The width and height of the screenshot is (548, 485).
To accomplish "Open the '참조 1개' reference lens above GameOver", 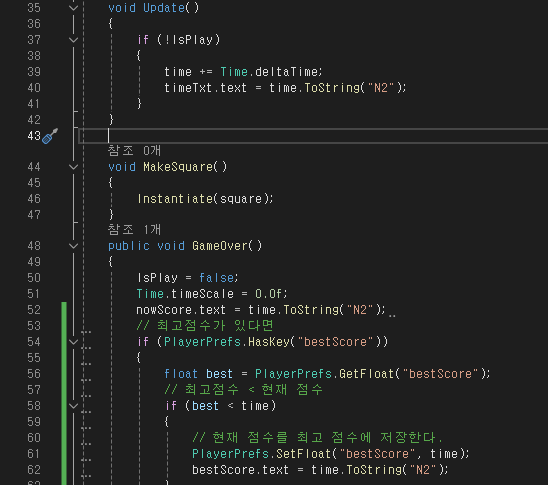I will pos(134,230).
